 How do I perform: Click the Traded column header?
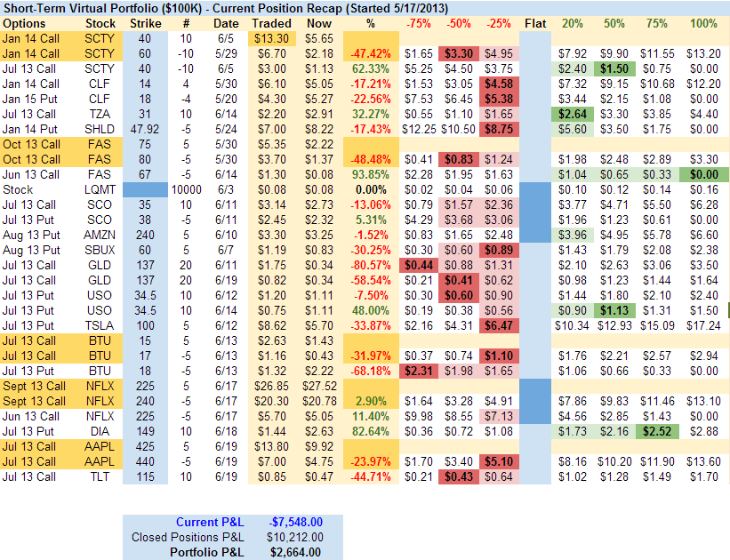coord(271,23)
